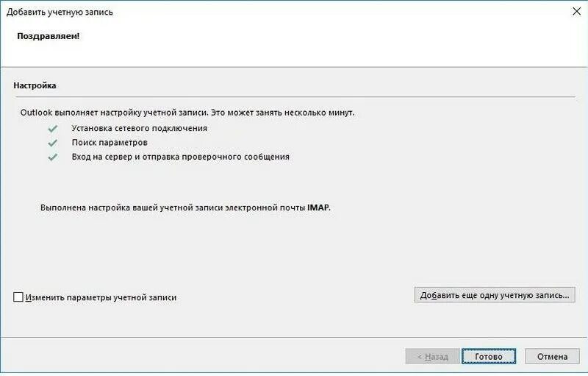The width and height of the screenshot is (588, 376).
Task: Close the Добавить учетную запись dialog
Action: tap(576, 12)
